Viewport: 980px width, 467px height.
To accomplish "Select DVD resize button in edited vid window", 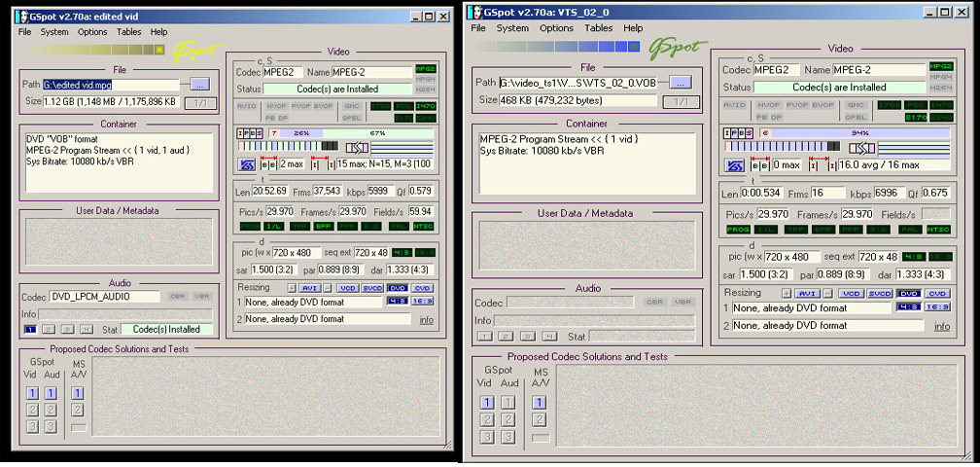I will pyautogui.click(x=398, y=288).
